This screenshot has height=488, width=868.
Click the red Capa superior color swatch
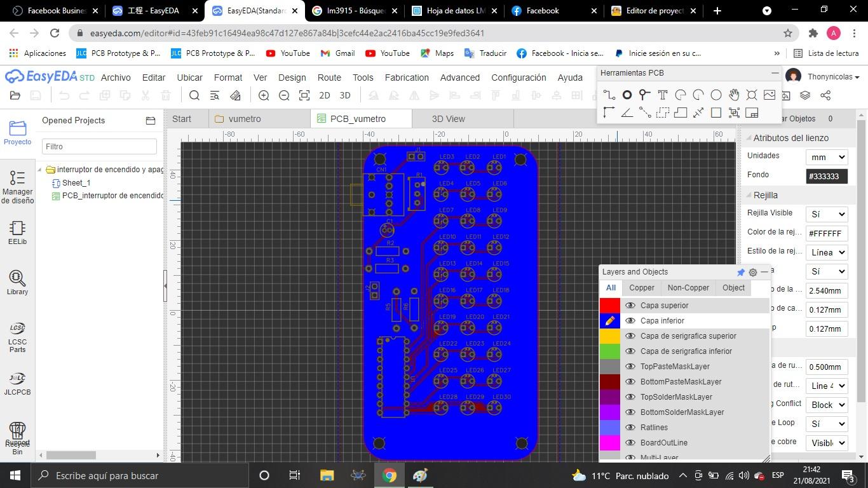[610, 306]
